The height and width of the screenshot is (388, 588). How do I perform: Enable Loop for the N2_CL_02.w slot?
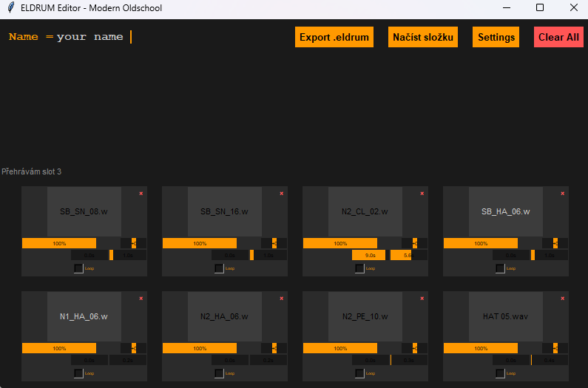359,268
